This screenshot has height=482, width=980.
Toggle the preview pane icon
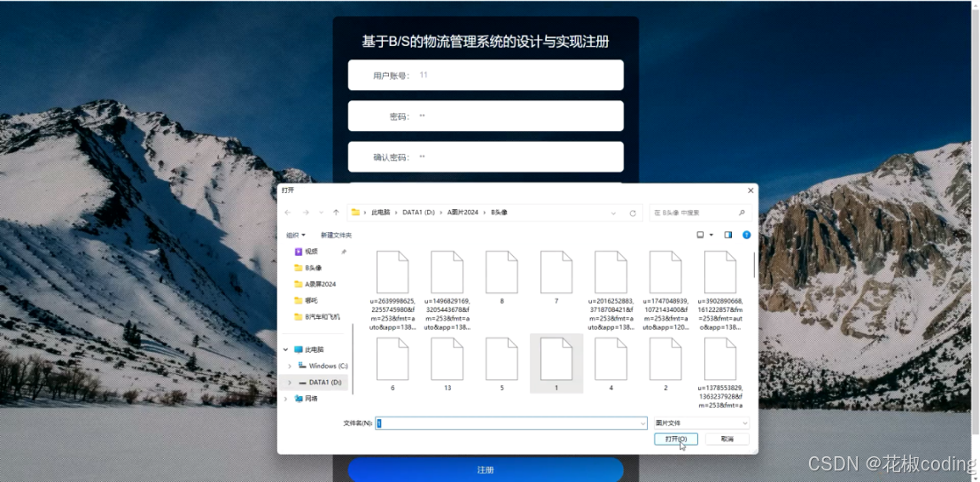[x=728, y=235]
